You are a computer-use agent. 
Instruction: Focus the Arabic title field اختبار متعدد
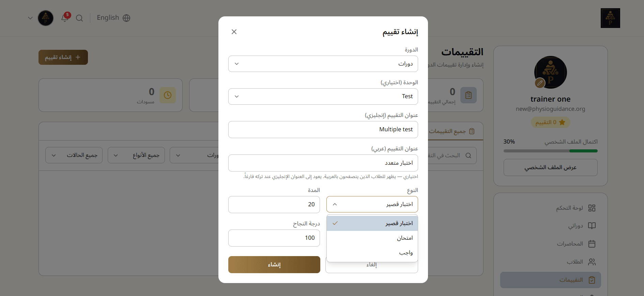point(323,163)
